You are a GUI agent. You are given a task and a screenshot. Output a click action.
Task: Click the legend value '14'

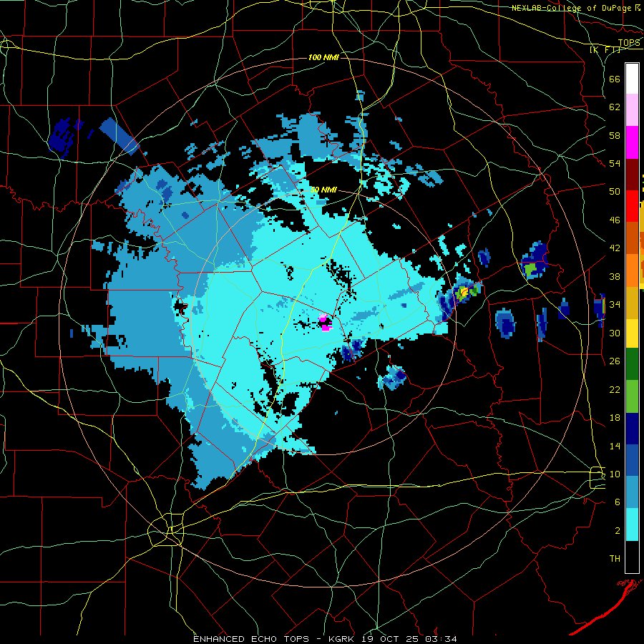click(615, 446)
